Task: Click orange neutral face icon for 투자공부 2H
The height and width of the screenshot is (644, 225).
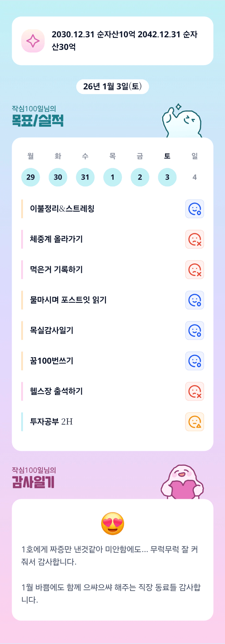Action: [195, 422]
